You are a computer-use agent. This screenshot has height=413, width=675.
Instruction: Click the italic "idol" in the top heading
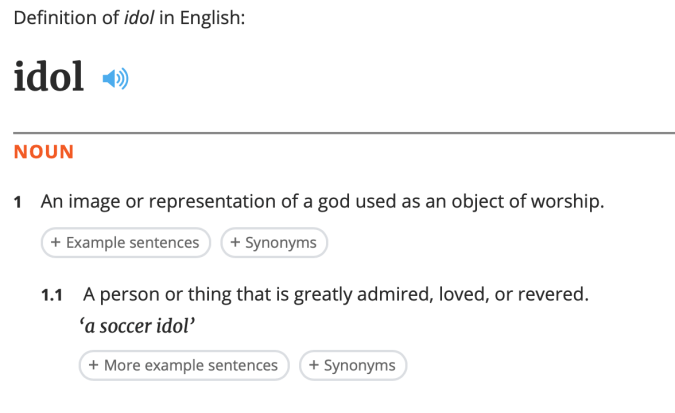click(147, 19)
